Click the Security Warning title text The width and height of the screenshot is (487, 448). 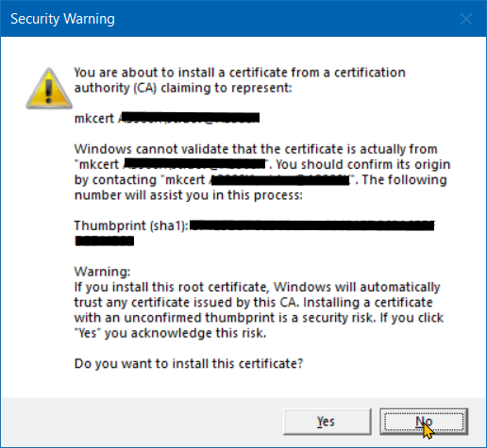click(x=62, y=19)
